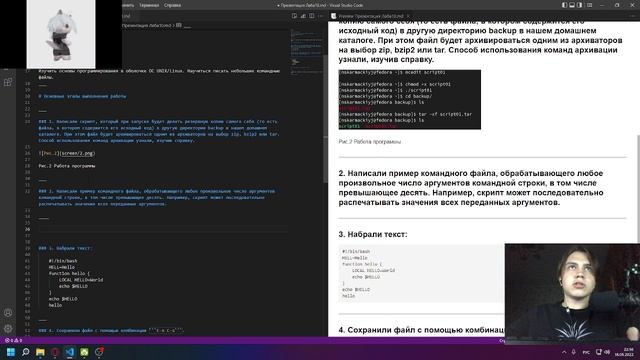640x360 pixels.
Task: Click the errors and warnings status indicator
Action: (x=13, y=340)
